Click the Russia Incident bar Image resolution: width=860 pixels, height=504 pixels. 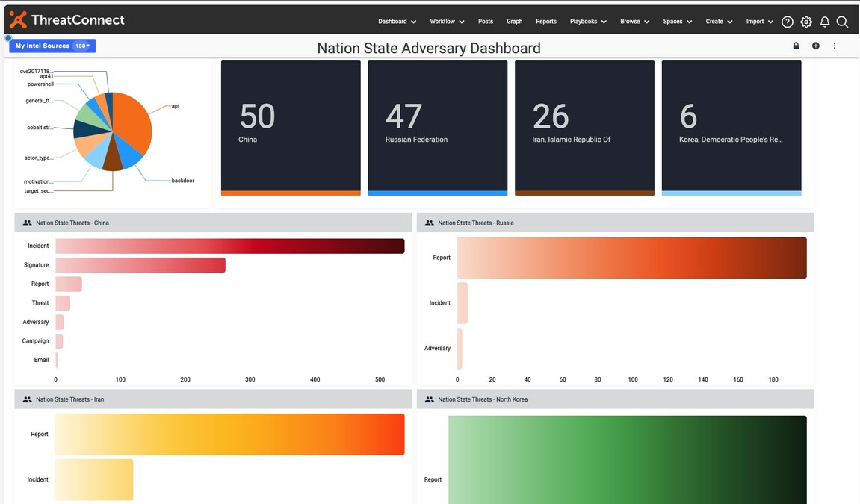tap(463, 303)
